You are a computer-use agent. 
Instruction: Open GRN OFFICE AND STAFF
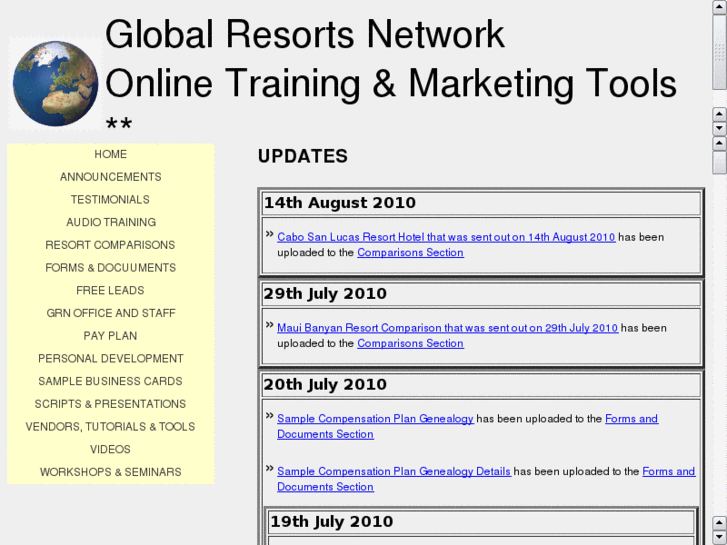(110, 314)
